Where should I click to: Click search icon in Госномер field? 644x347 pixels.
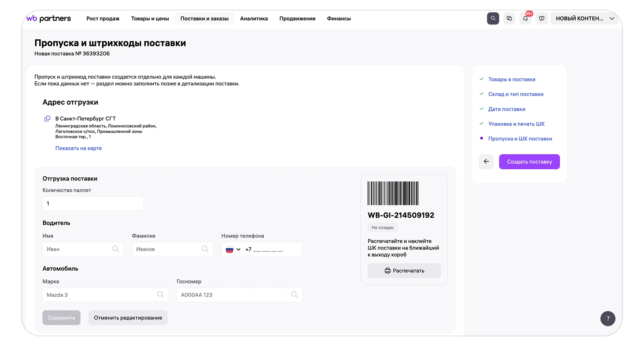[294, 295]
